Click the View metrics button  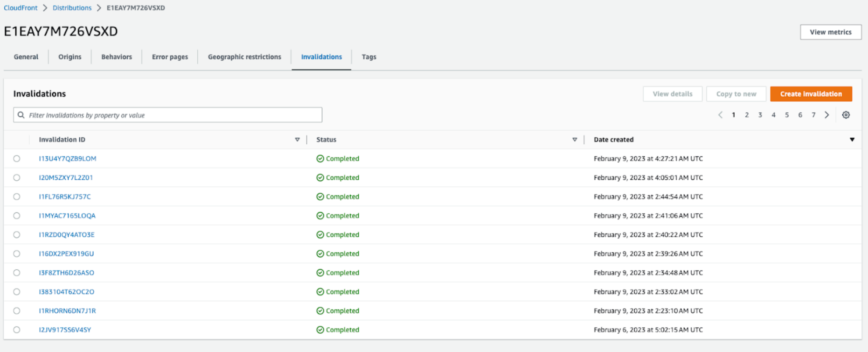(830, 32)
